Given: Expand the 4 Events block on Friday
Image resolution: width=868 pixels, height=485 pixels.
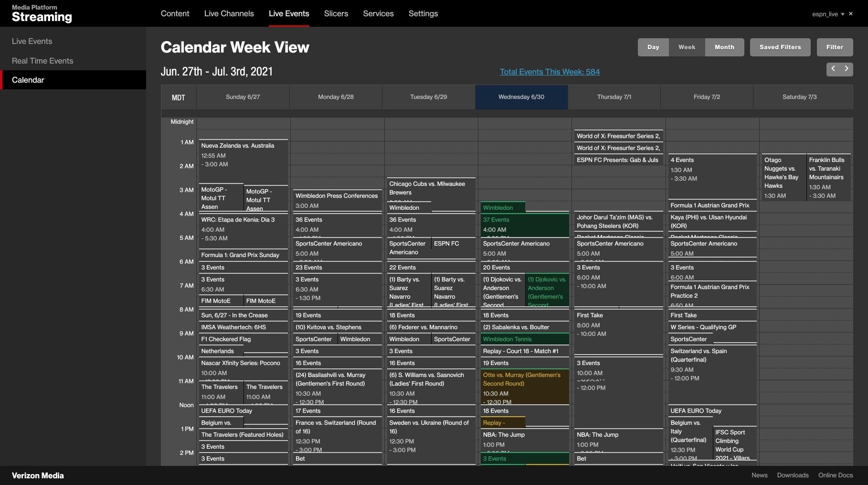Looking at the screenshot, I should click(x=712, y=176).
